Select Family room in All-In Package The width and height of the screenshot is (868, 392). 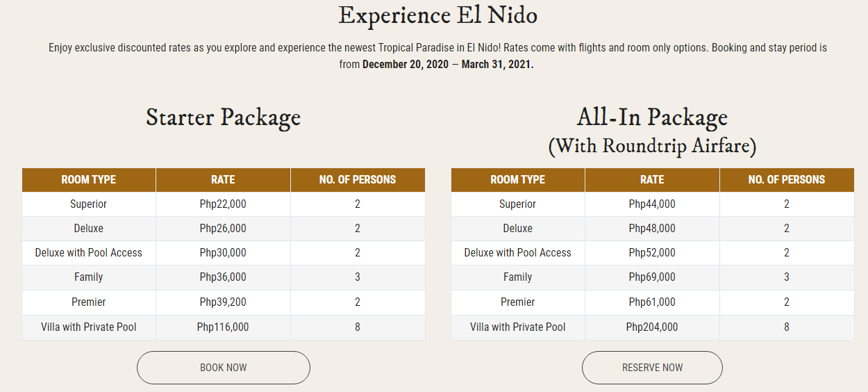(x=517, y=277)
